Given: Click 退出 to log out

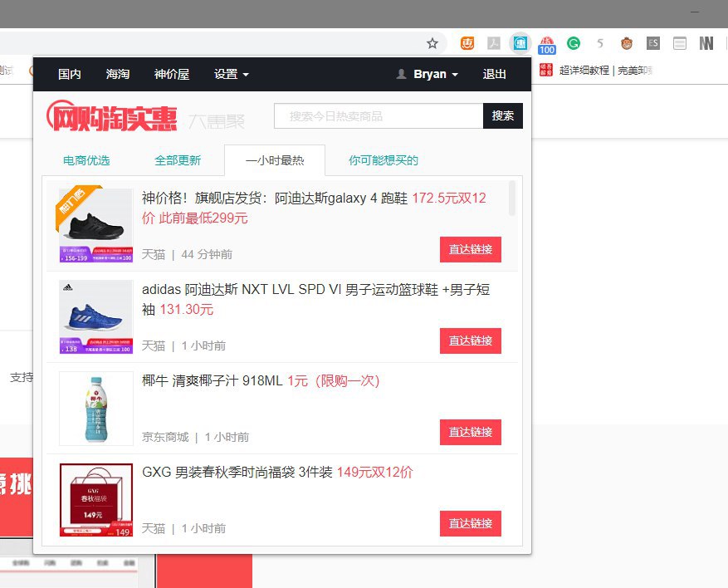Looking at the screenshot, I should 495,74.
